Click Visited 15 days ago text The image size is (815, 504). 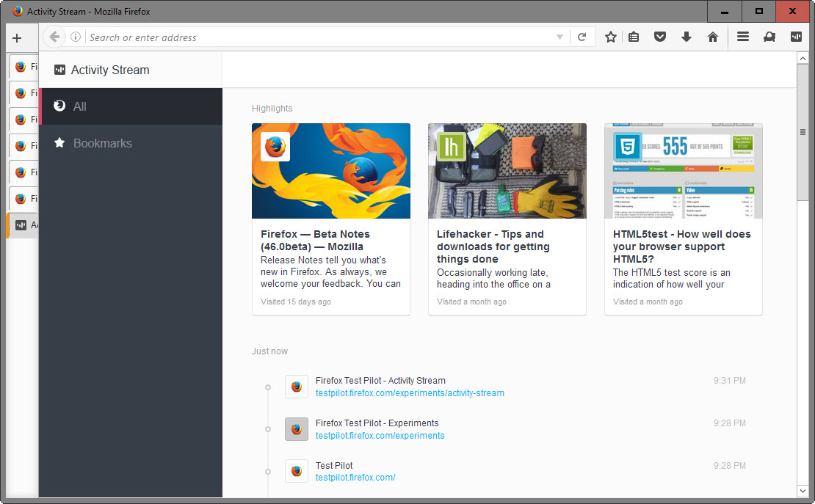coord(296,302)
